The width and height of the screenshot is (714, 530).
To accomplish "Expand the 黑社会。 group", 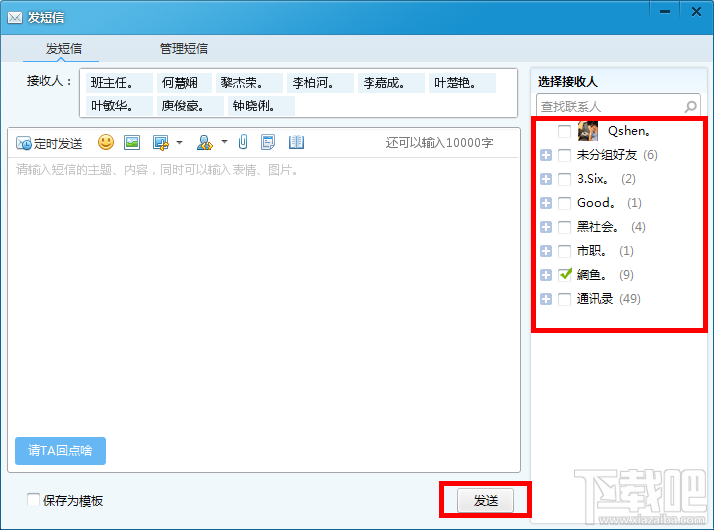I will (x=546, y=227).
